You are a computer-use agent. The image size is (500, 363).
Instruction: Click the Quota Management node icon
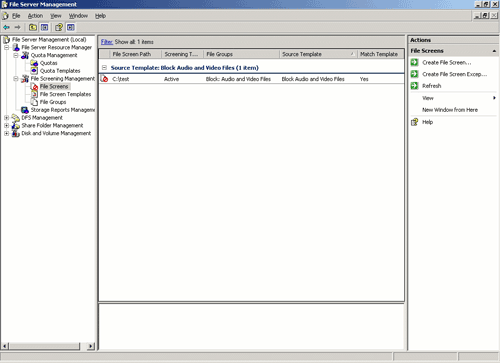point(25,55)
